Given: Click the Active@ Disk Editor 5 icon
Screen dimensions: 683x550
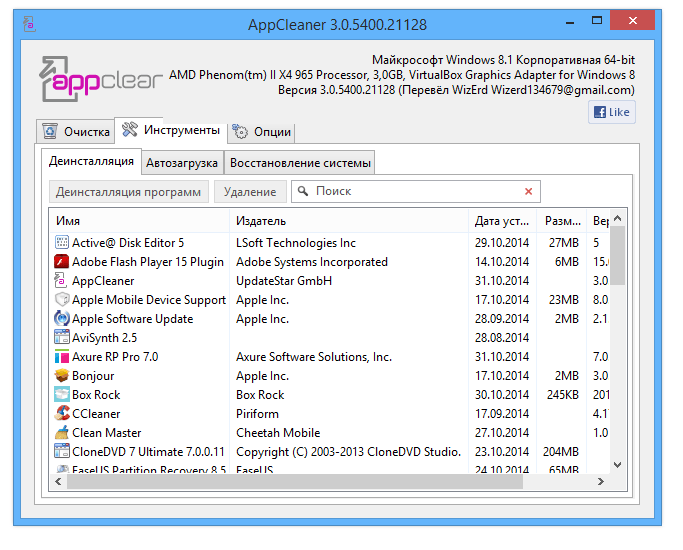Looking at the screenshot, I should pos(62,242).
